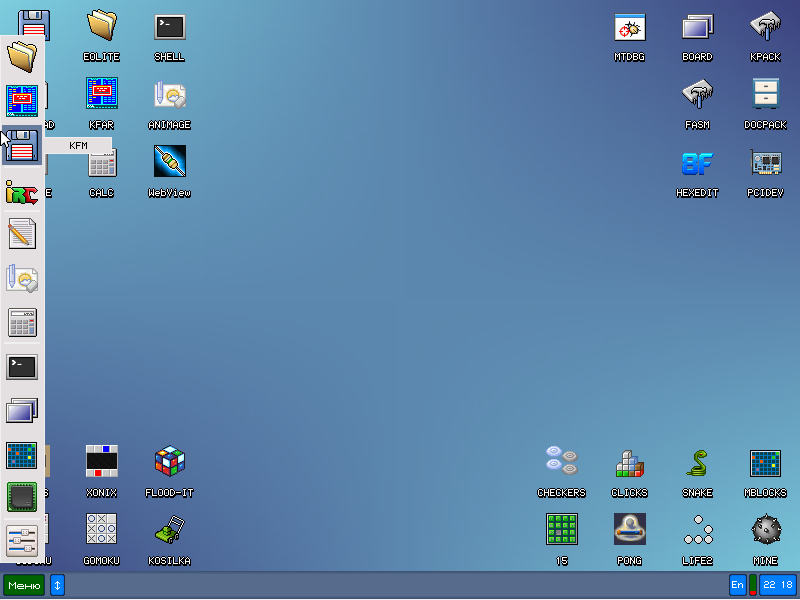
Task: Launch the MTDBG debugger icon
Action: [629, 27]
